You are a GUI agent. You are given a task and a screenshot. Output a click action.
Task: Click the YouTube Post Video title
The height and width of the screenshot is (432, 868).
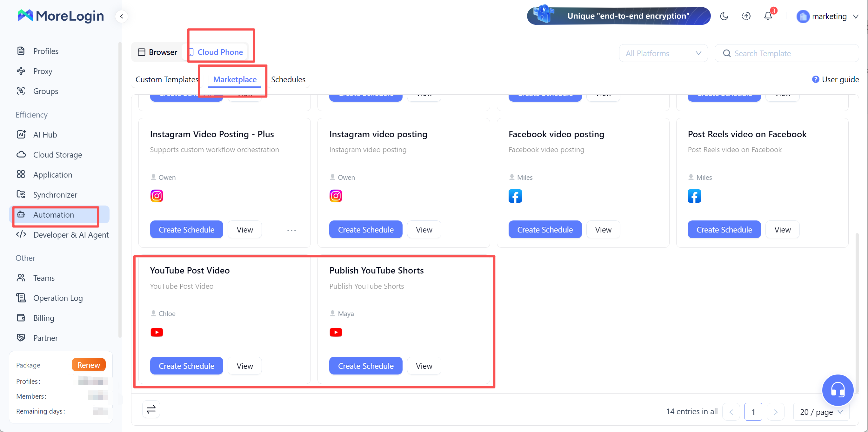pyautogui.click(x=190, y=270)
